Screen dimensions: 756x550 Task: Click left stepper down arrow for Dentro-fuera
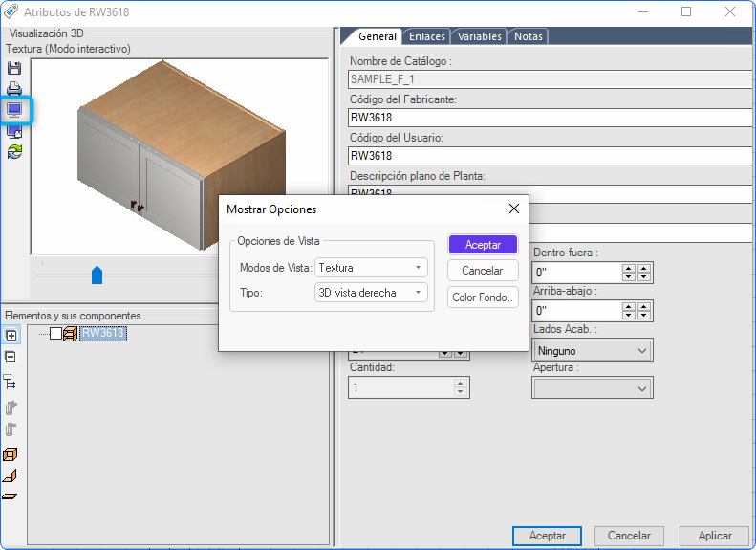click(628, 277)
